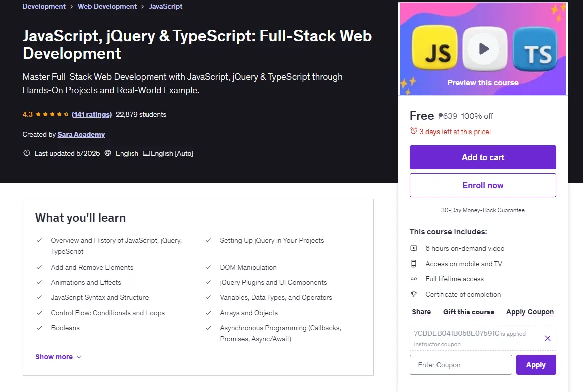Remove the applied instructor coupon
This screenshot has height=392, width=583.
click(x=548, y=338)
